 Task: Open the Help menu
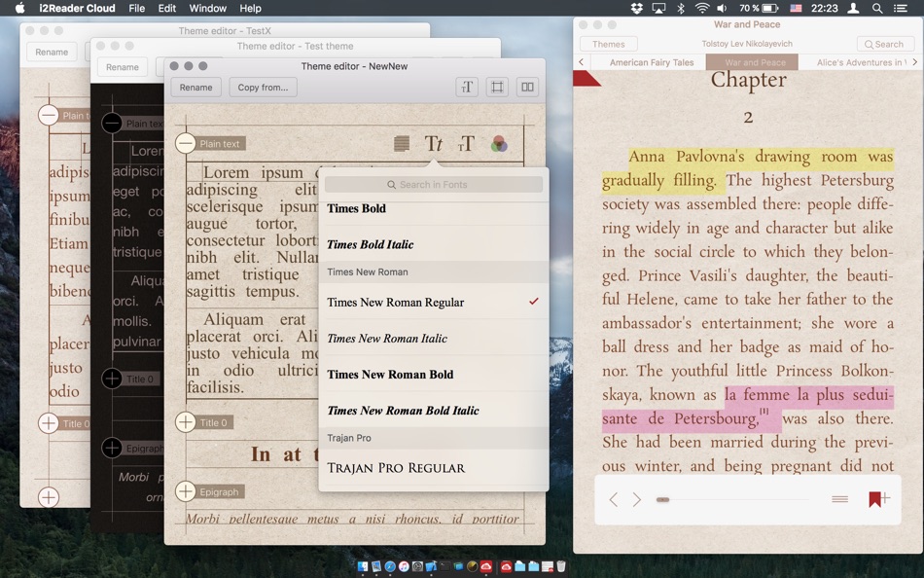point(250,8)
